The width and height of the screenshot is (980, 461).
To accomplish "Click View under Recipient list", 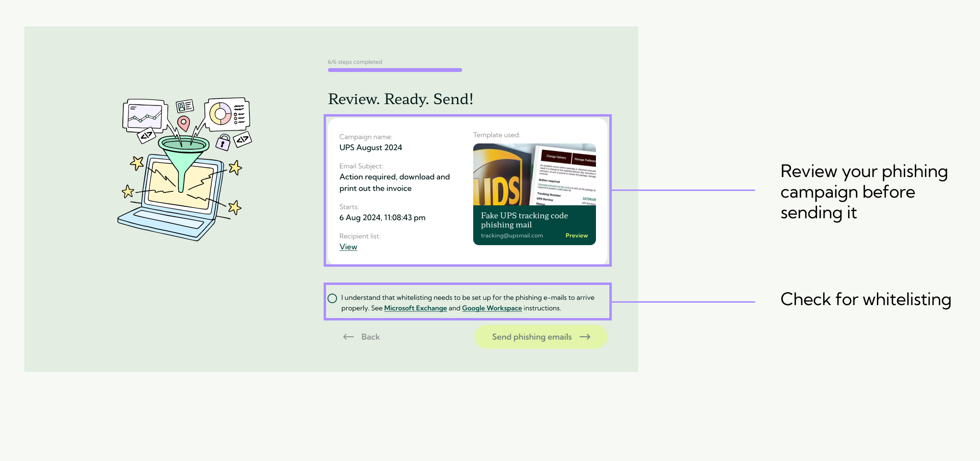I will click(x=348, y=247).
